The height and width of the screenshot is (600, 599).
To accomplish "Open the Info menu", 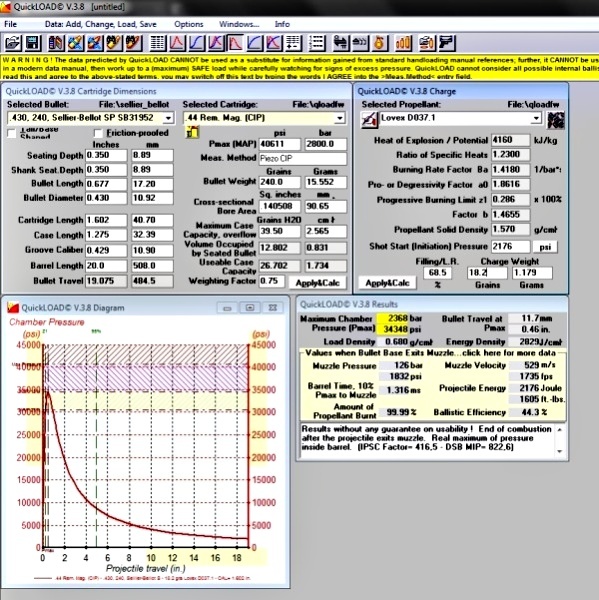I will tap(282, 24).
